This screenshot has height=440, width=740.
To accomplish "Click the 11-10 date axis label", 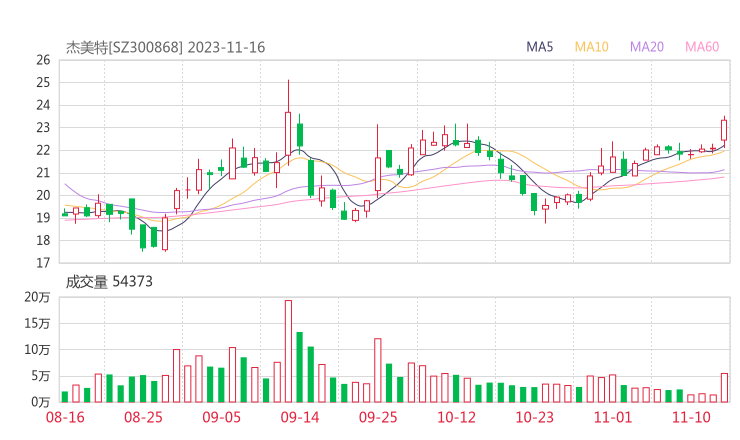I will tap(691, 417).
